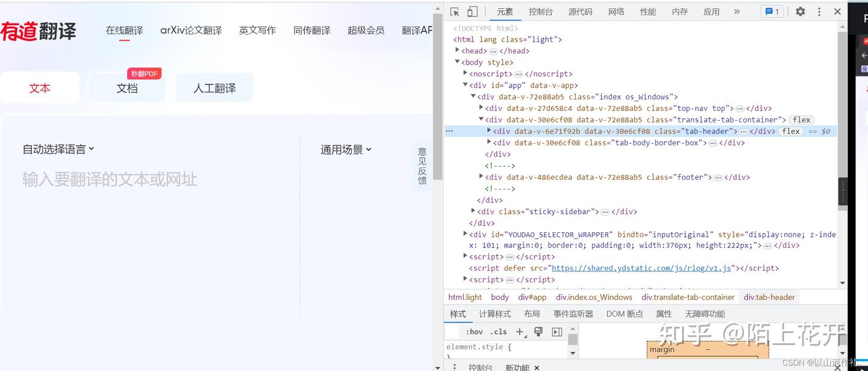
Task: Toggle the device toolbar icon
Action: [473, 11]
